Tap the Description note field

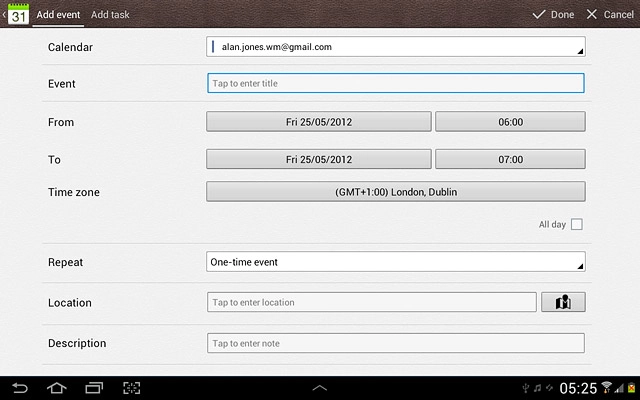coord(395,343)
